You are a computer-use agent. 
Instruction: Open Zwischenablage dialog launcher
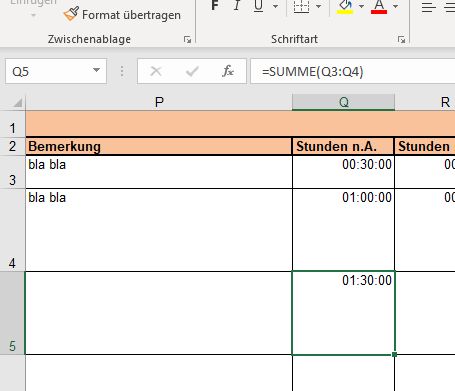188,40
